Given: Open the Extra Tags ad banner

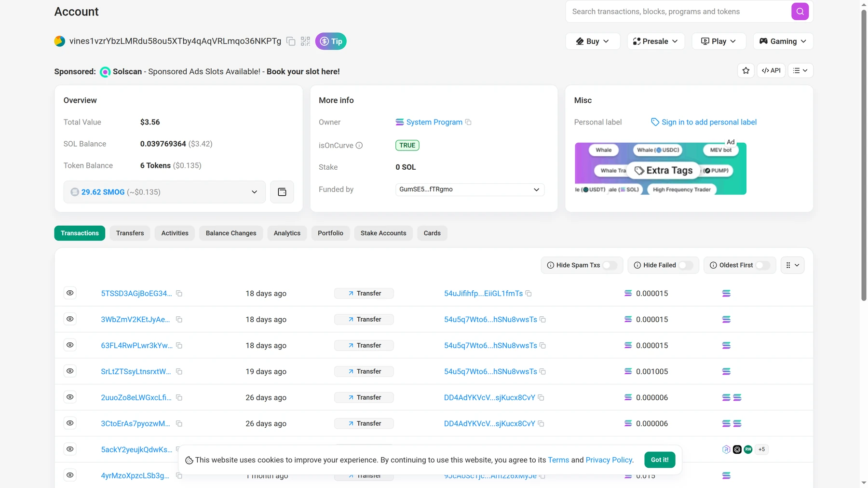Looking at the screenshot, I should tap(660, 169).
